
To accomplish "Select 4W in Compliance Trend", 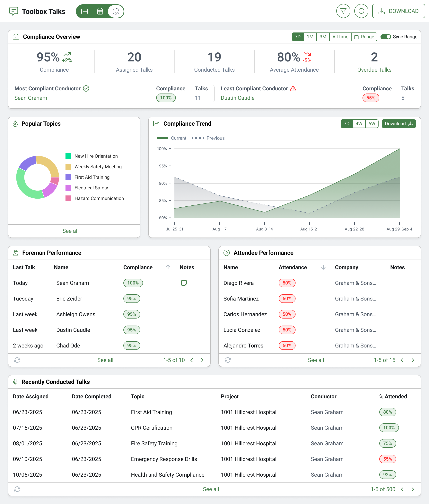I will pyautogui.click(x=359, y=124).
